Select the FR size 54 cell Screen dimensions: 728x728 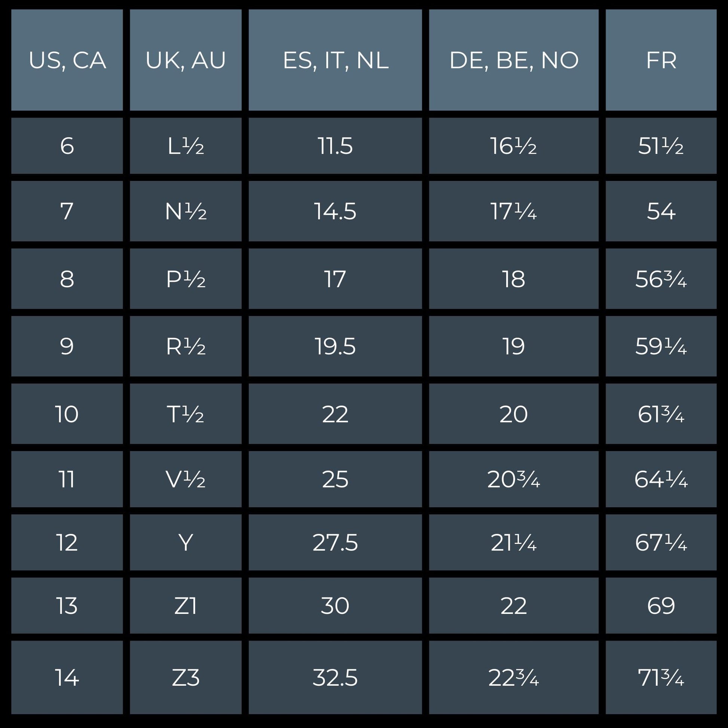point(661,211)
